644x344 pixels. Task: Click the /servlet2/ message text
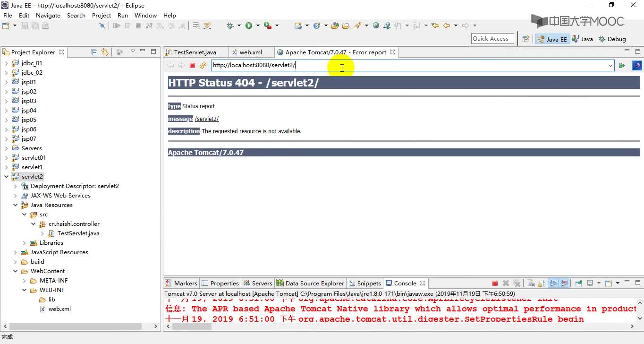(x=207, y=119)
